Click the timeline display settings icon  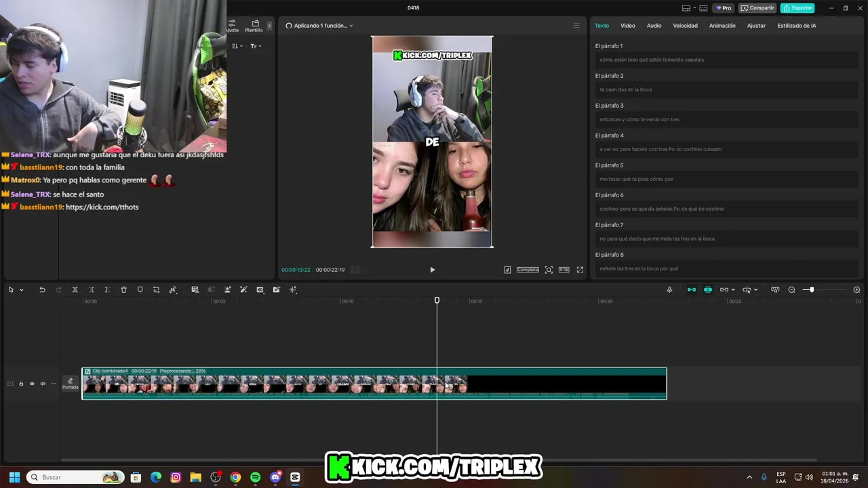tap(775, 290)
